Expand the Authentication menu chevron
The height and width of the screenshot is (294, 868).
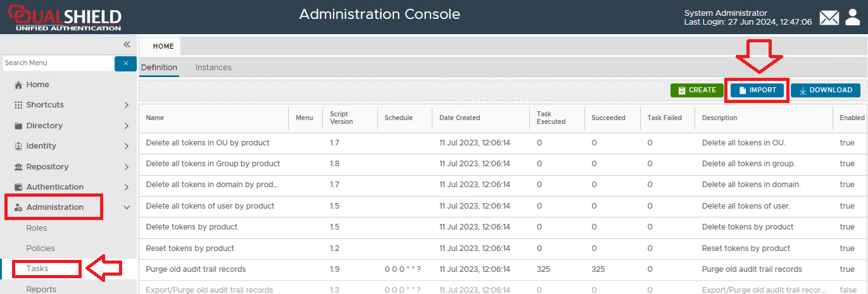pos(127,187)
